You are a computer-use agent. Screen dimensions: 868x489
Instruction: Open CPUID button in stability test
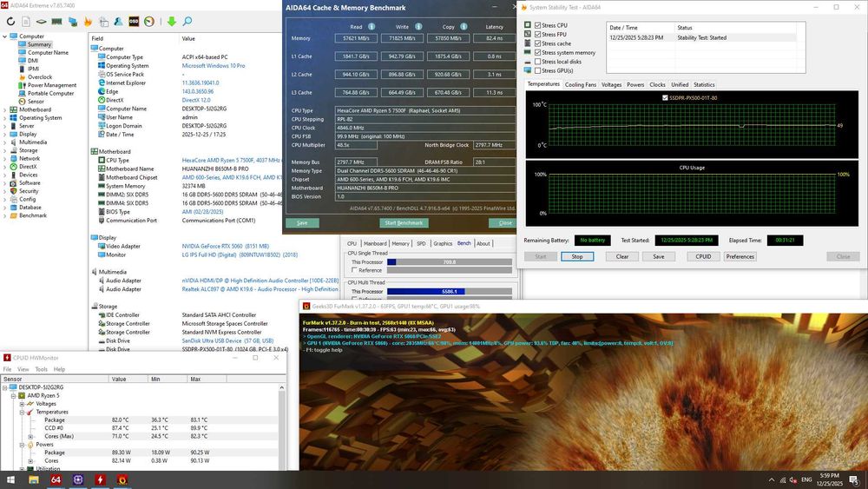click(703, 257)
